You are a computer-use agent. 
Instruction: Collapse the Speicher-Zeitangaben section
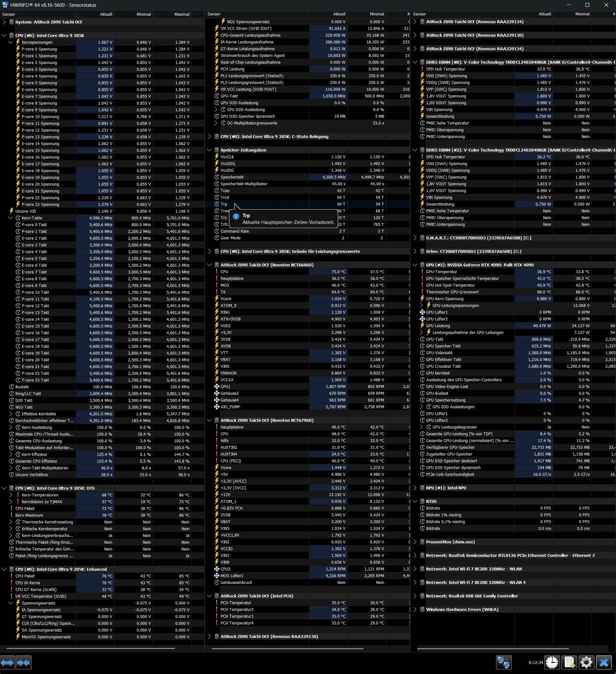point(209,150)
